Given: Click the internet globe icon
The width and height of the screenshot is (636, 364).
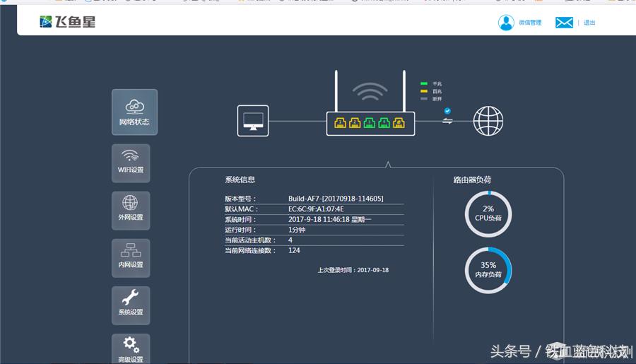Looking at the screenshot, I should point(488,121).
